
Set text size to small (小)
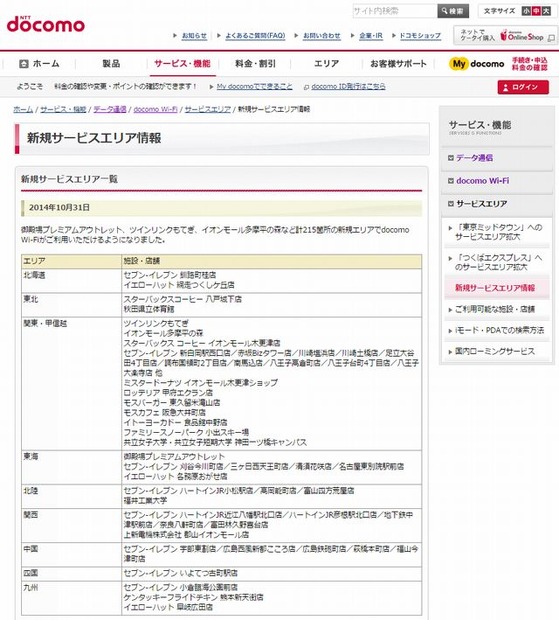526,11
